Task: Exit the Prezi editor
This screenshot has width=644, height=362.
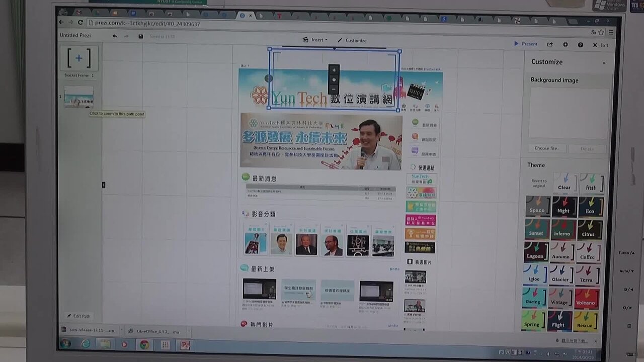Action: point(600,45)
